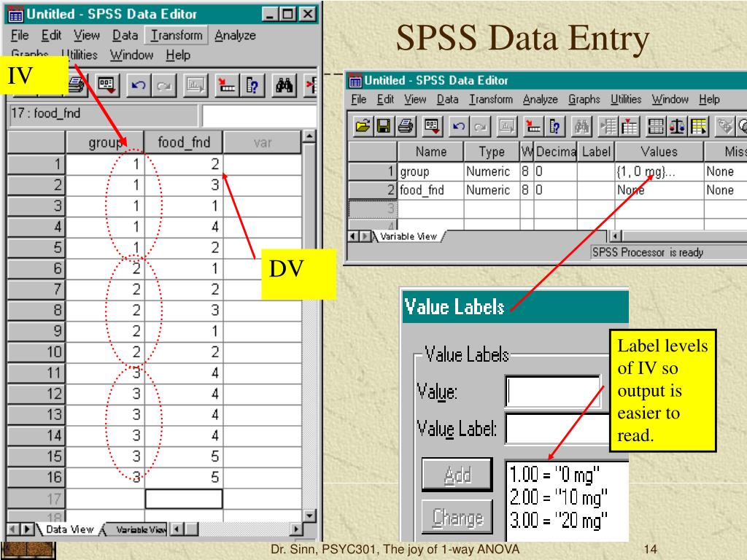
Task: Open Dialog Recall in left Data Editor toolbar
Action: [x=107, y=86]
